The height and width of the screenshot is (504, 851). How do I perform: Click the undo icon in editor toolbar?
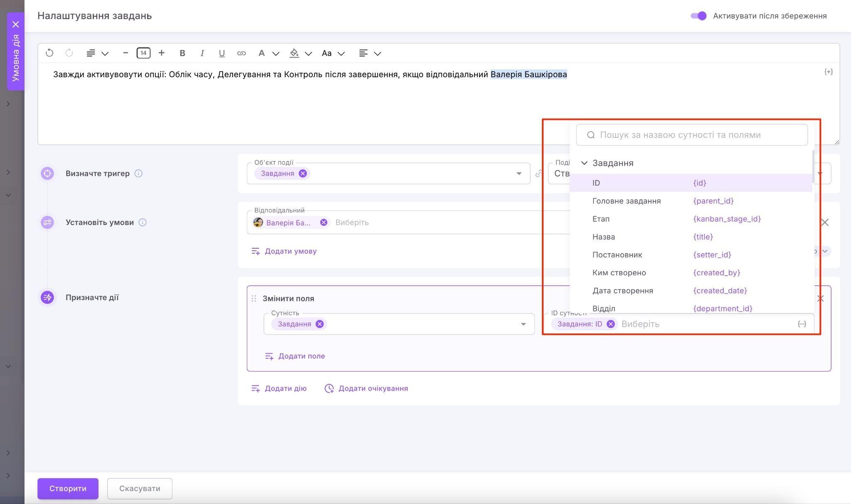[49, 53]
